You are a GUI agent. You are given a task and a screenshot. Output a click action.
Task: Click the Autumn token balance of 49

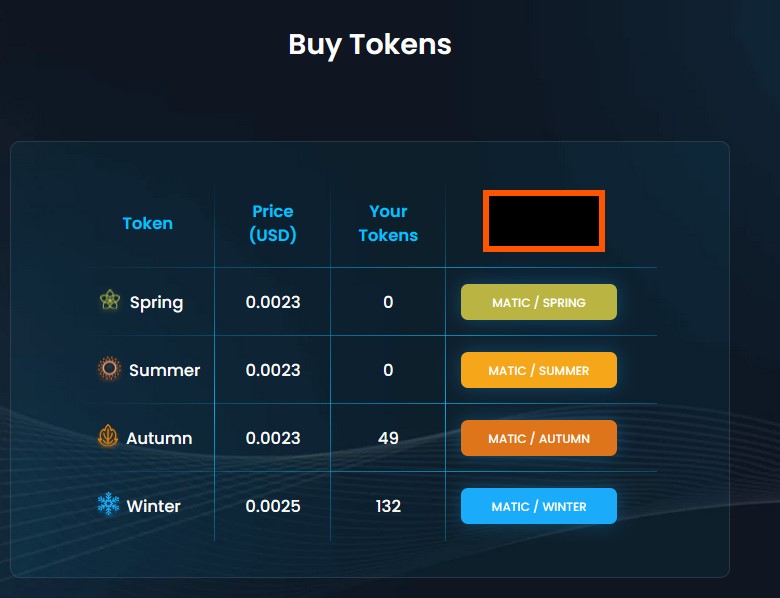(388, 438)
